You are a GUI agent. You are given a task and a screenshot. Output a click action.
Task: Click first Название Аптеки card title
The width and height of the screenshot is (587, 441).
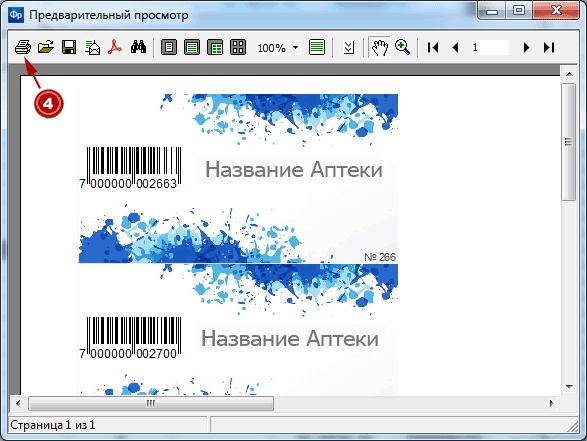click(294, 170)
